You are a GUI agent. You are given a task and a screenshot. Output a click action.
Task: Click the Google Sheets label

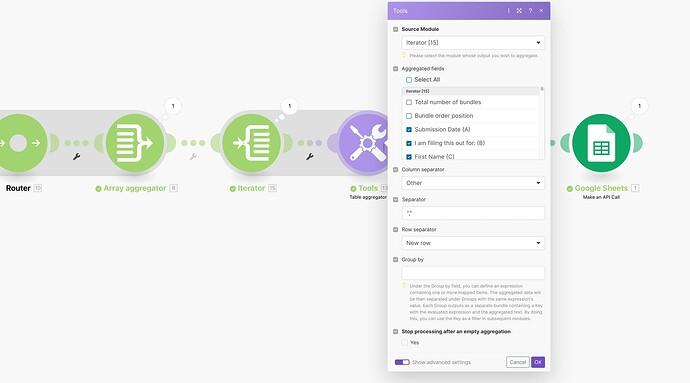click(601, 188)
